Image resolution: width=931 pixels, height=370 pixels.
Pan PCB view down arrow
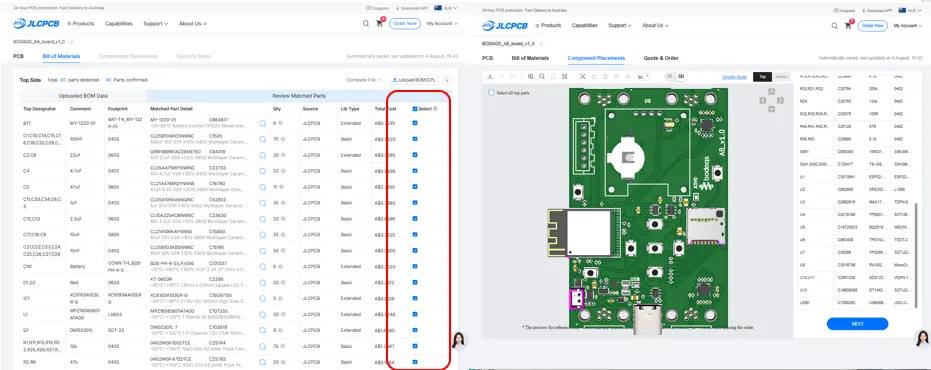771,109
